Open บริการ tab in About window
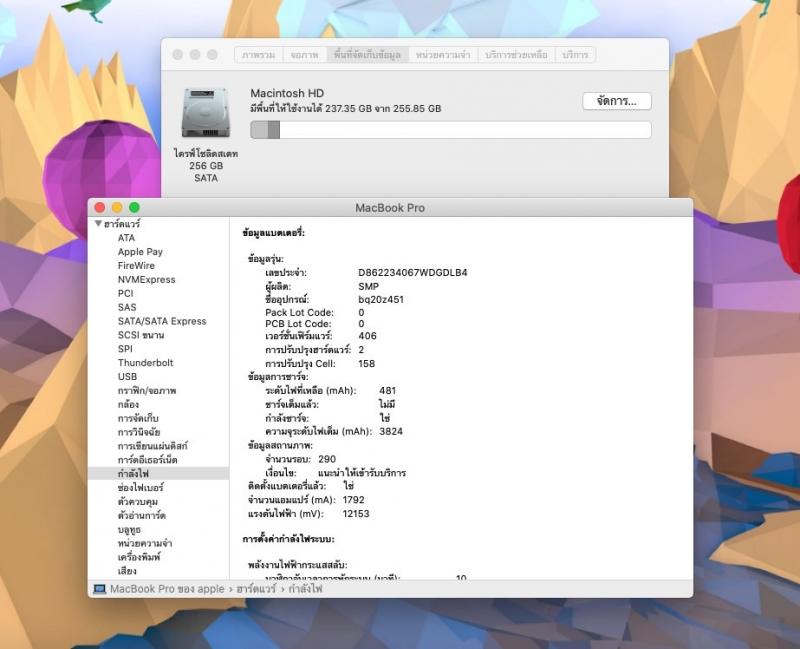800x649 pixels. 575,55
